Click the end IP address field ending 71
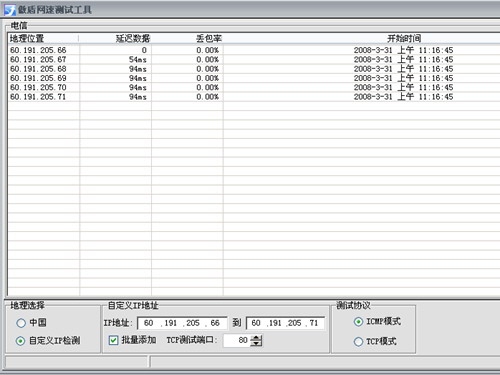The height and width of the screenshot is (375, 500). pyautogui.click(x=285, y=323)
